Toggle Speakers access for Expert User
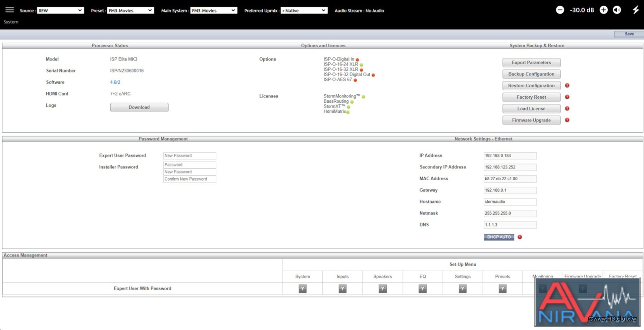644x330 pixels. click(382, 289)
